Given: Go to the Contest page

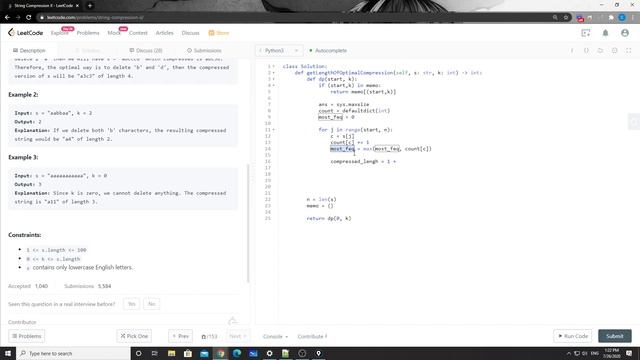Looking at the screenshot, I should coord(138,33).
